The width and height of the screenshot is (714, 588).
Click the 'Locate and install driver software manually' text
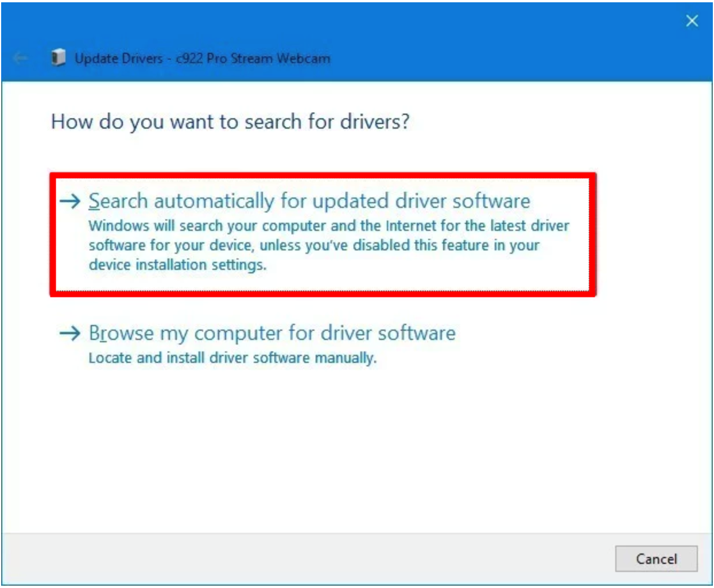232,358
